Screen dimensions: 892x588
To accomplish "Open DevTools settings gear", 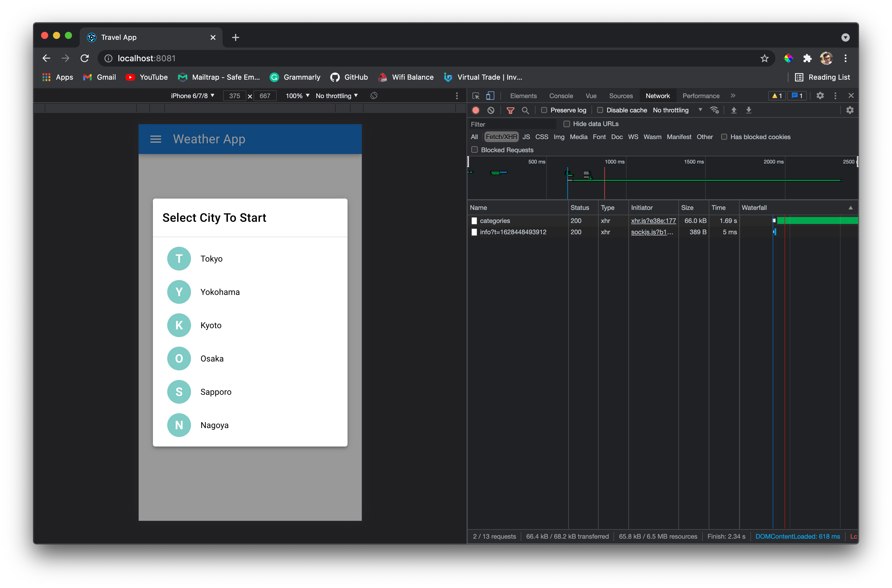I will (820, 96).
